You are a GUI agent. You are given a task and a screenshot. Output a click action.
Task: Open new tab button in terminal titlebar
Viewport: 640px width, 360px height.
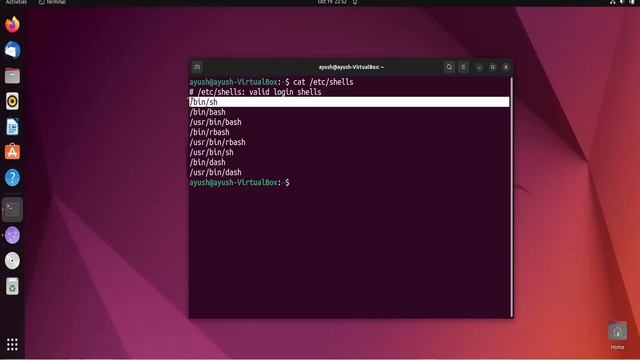197,67
